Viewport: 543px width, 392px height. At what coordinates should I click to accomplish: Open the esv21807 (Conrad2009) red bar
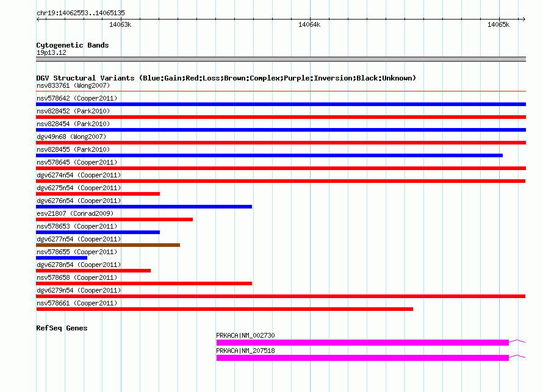pyautogui.click(x=114, y=219)
